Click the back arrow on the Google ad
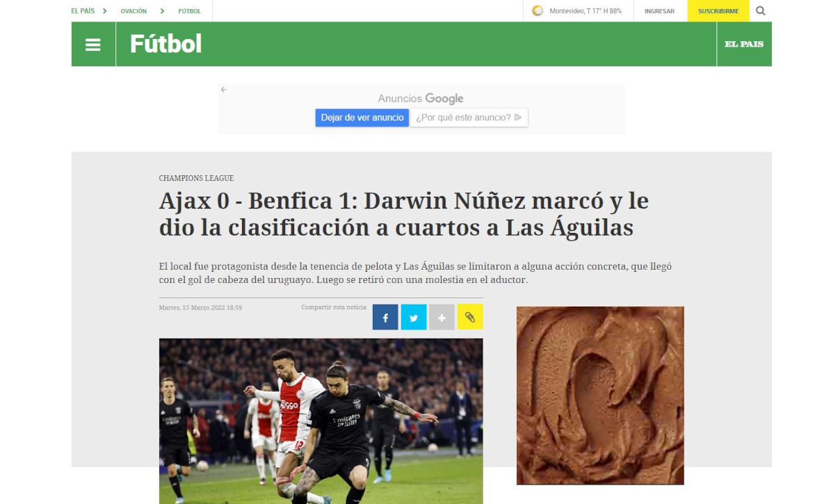The width and height of the screenshot is (840, 504). pyautogui.click(x=224, y=90)
